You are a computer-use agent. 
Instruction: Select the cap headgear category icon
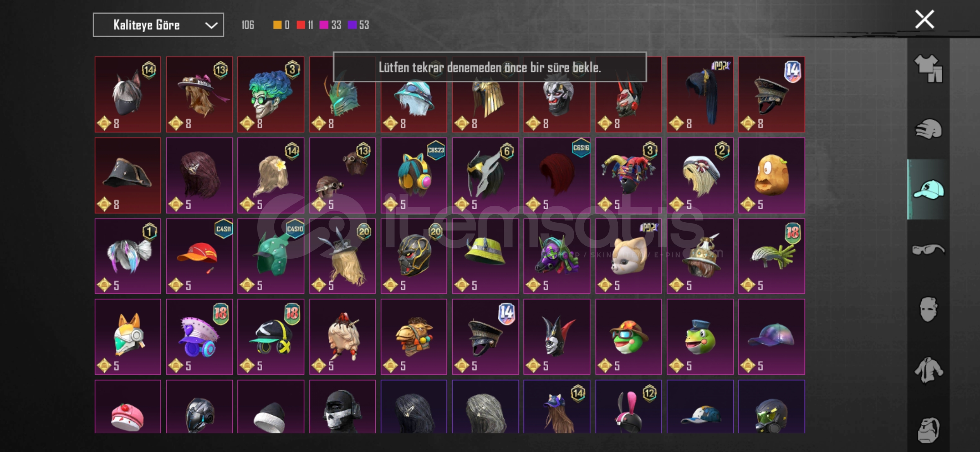[x=928, y=190]
